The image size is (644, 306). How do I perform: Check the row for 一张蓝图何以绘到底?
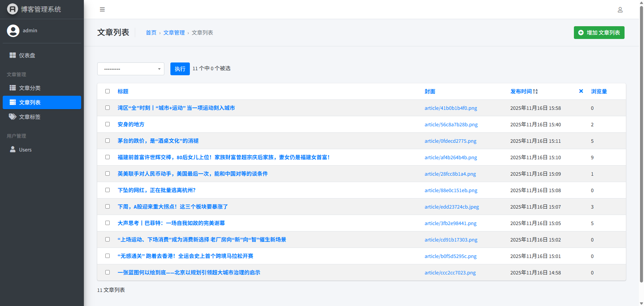(107, 272)
